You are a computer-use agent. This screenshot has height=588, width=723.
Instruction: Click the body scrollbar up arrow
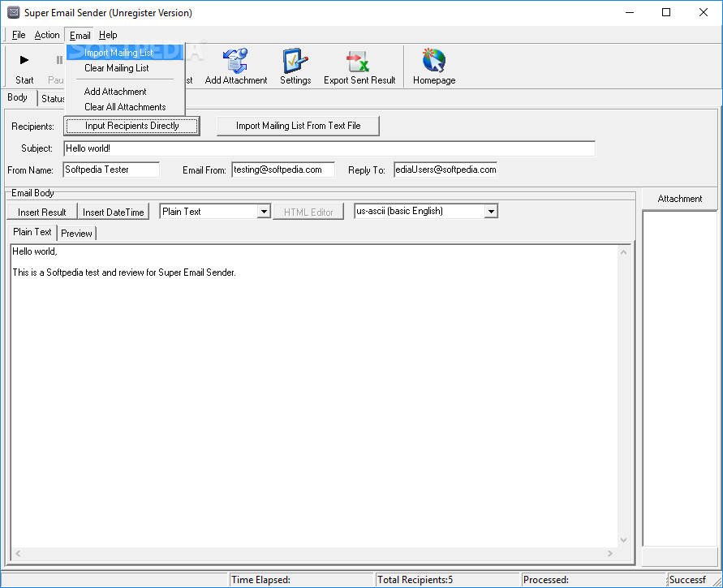click(623, 252)
